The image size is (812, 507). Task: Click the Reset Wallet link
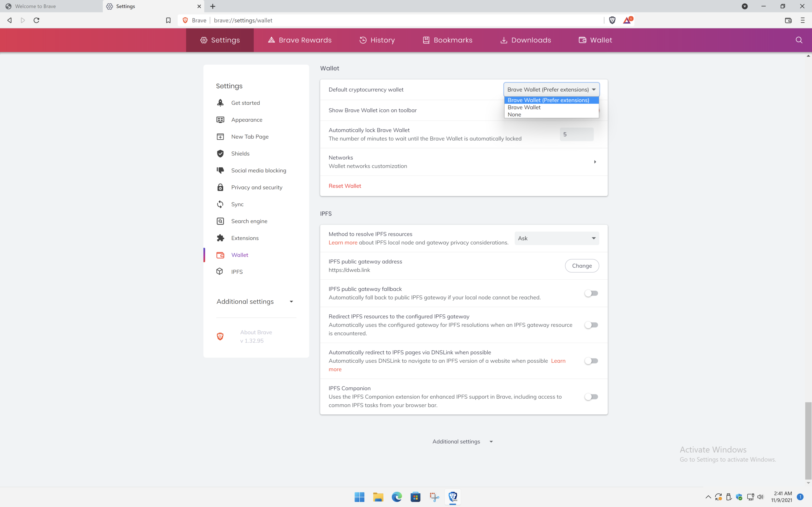[345, 186]
